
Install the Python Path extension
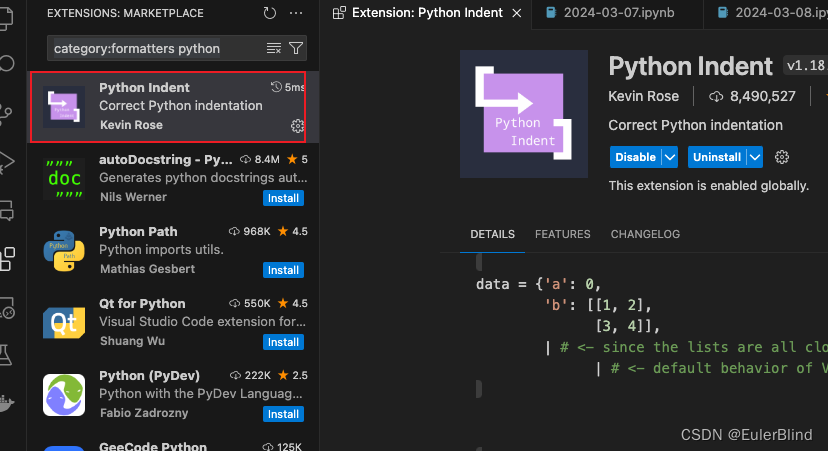[x=283, y=270]
